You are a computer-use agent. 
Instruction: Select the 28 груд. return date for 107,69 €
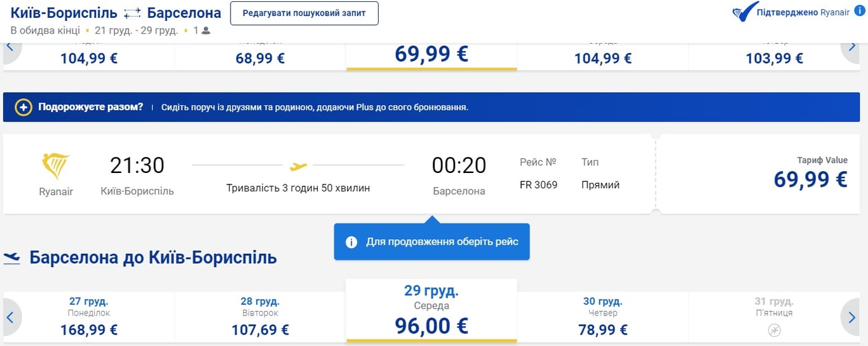260,316
